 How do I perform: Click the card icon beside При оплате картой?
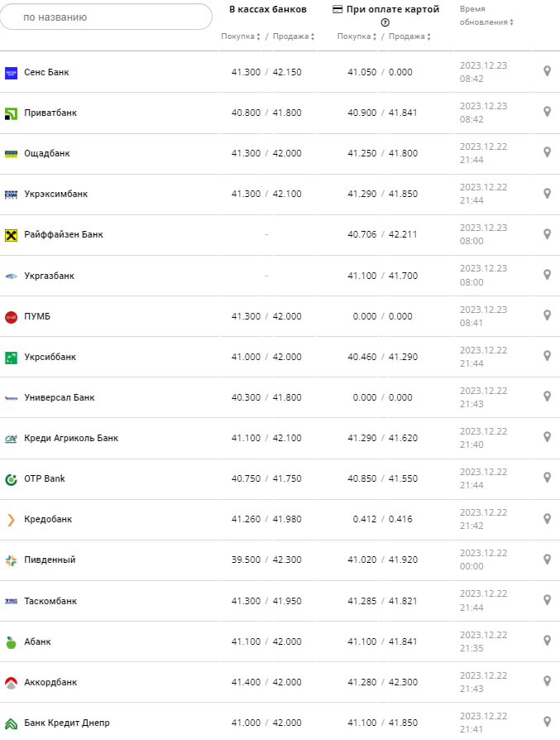(337, 10)
